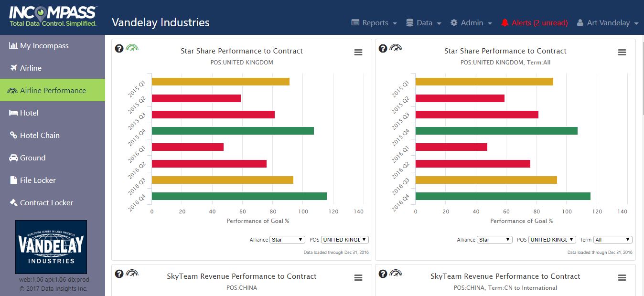Open hamburger menu on right Star Share chart
Screen dimensions: 644x296
(622, 53)
